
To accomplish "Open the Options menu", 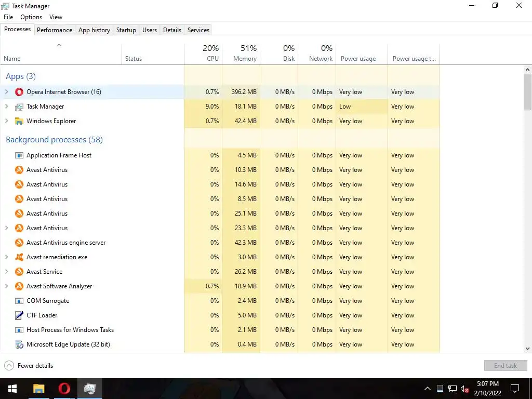I will (x=31, y=17).
